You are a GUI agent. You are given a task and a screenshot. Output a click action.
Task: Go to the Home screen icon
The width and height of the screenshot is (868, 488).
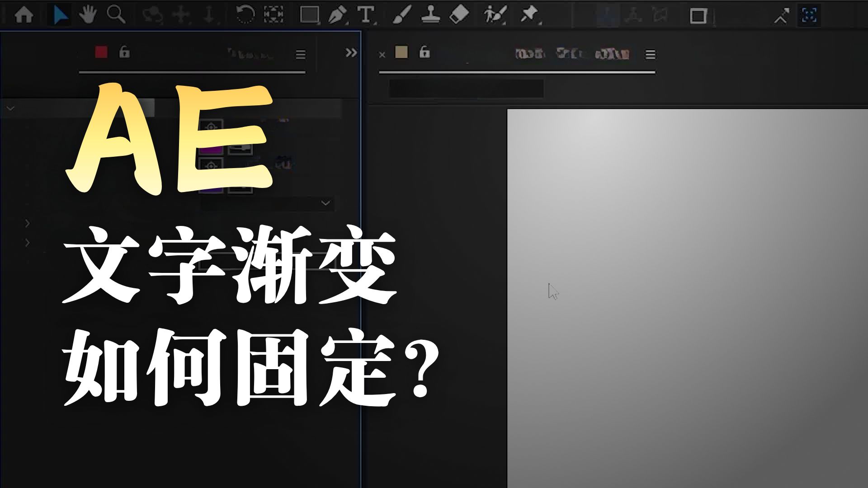pos(24,15)
